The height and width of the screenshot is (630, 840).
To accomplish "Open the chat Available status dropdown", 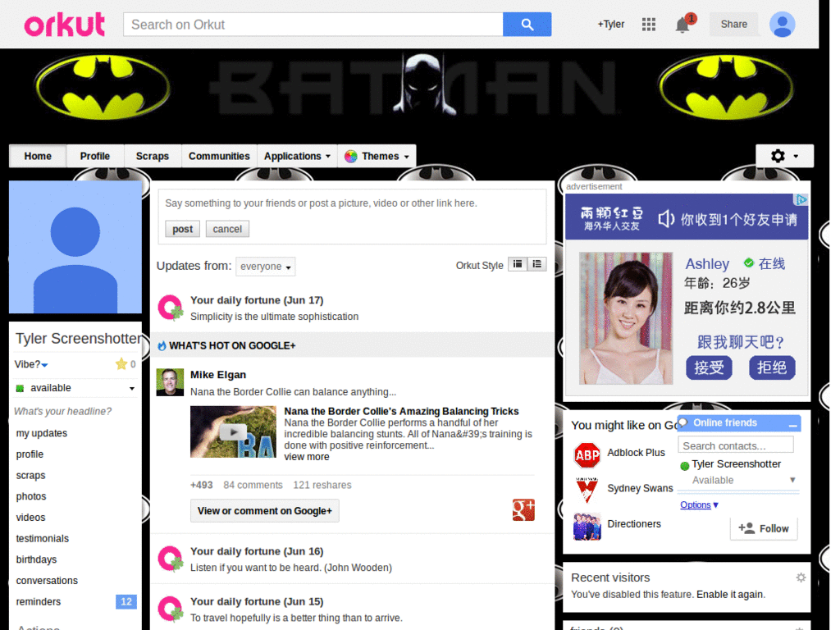I will click(743, 480).
